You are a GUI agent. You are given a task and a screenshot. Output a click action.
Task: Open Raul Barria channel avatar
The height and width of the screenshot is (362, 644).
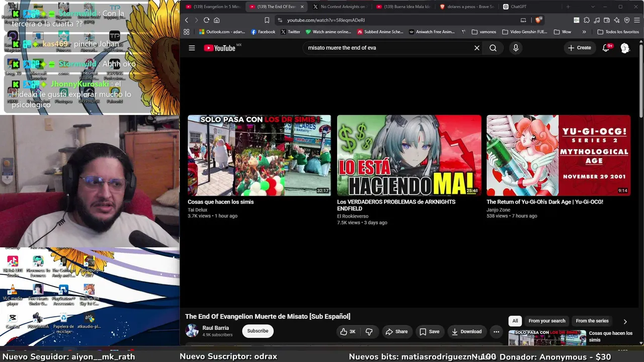click(x=192, y=330)
